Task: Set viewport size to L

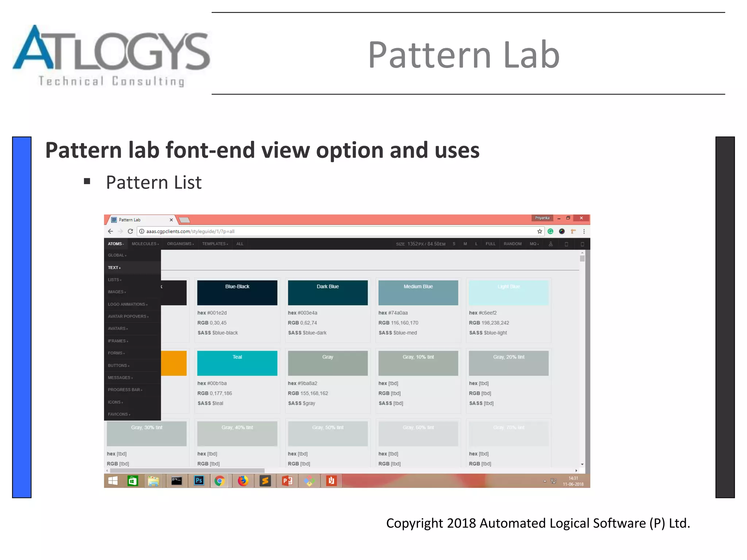Action: 476,244
